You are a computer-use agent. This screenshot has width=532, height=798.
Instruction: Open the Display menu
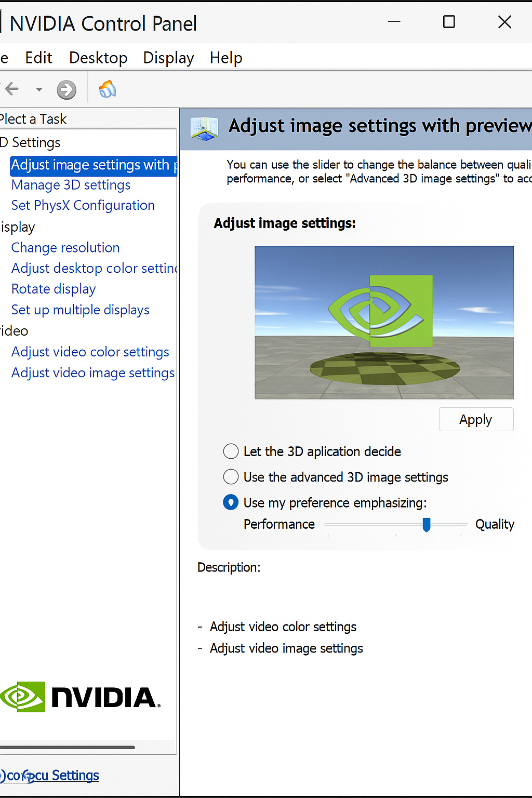click(168, 57)
